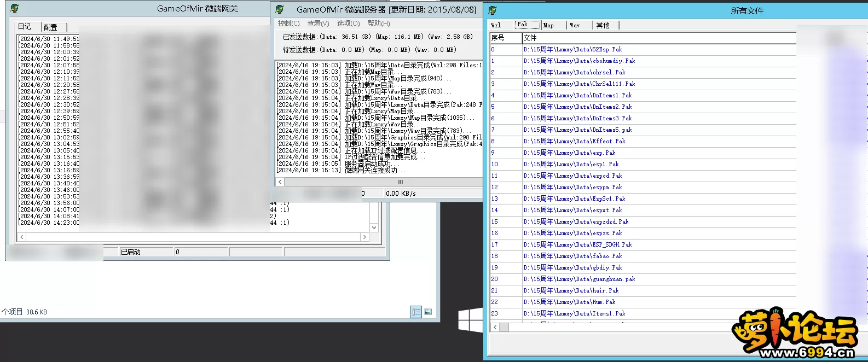Select the ChrSel111.Pak file row

(643, 84)
